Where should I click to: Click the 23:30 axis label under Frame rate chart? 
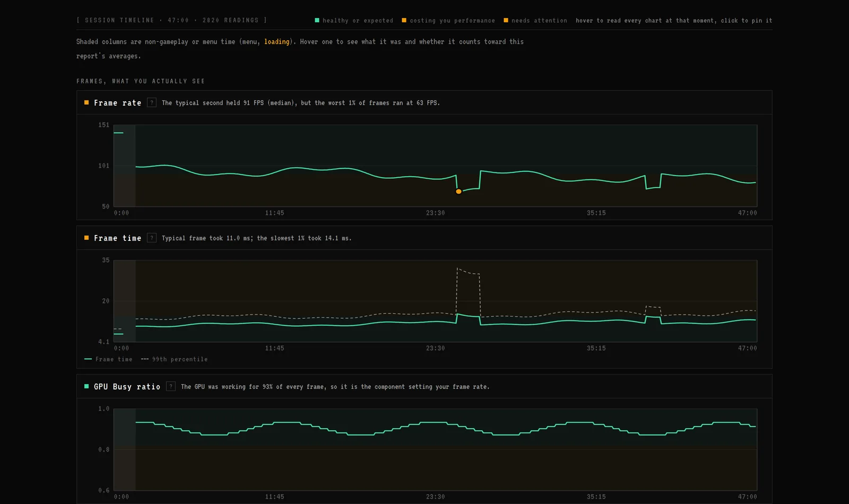pos(436,213)
